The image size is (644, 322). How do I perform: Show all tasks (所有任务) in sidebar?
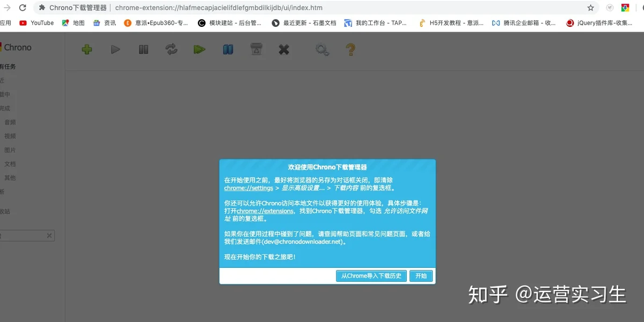[x=8, y=67]
